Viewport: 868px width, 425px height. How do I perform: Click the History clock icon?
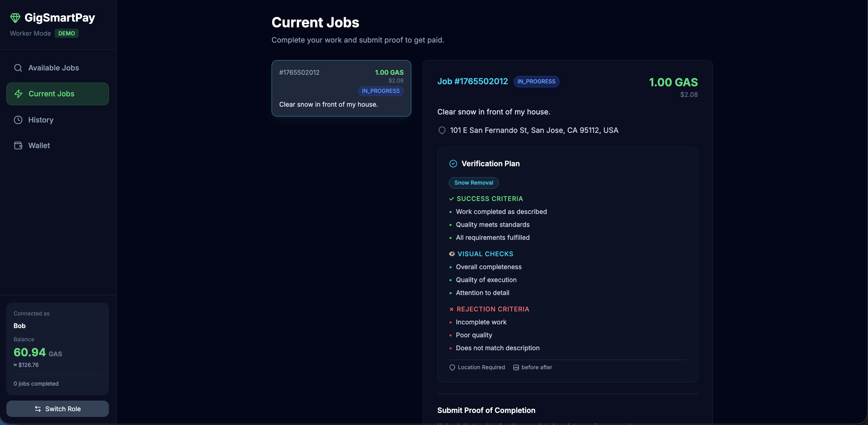pos(18,120)
